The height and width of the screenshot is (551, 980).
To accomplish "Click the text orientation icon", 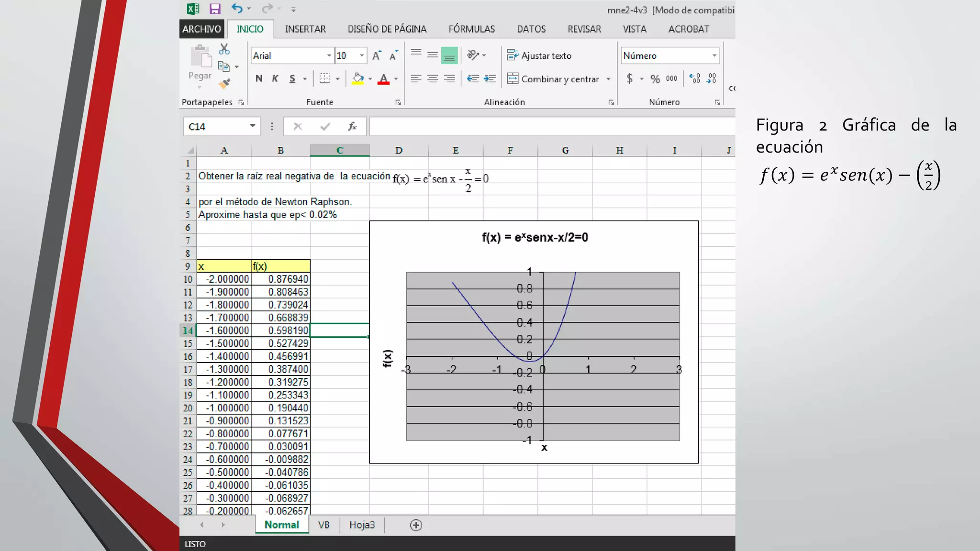I will pyautogui.click(x=473, y=55).
